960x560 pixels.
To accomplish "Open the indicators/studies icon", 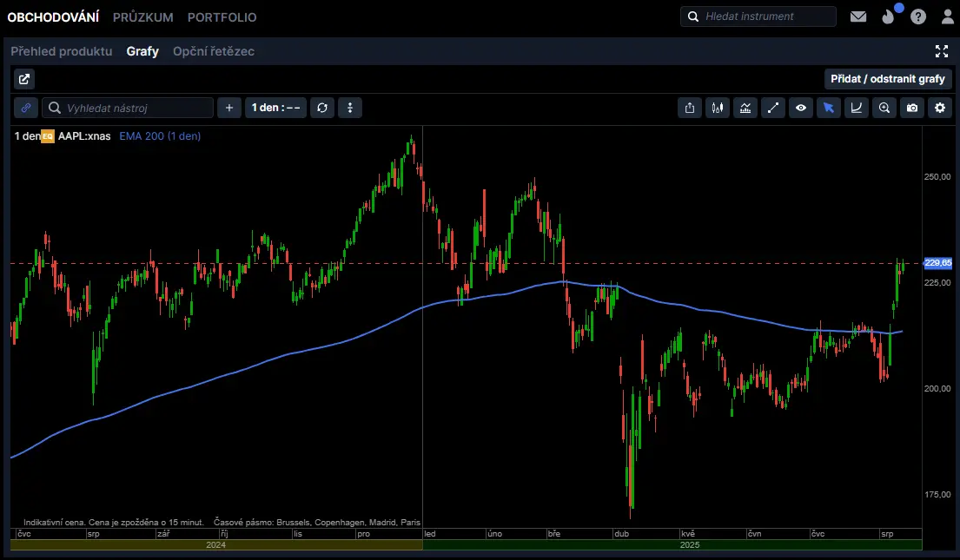I will (x=745, y=108).
